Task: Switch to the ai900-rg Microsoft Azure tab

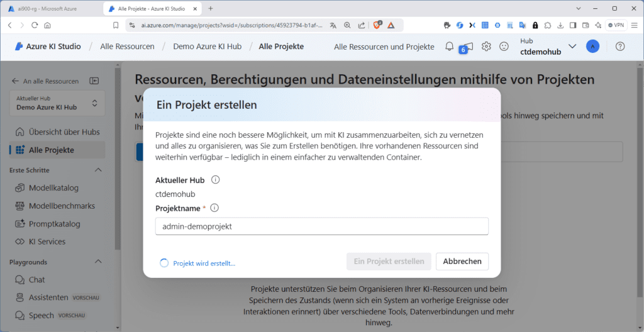Action: pos(48,8)
